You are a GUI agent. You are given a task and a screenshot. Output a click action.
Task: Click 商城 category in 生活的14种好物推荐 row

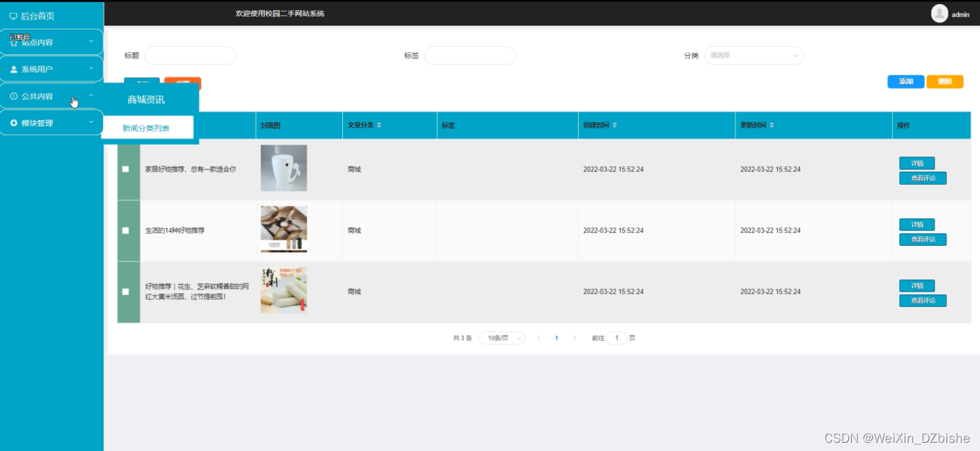(x=354, y=231)
